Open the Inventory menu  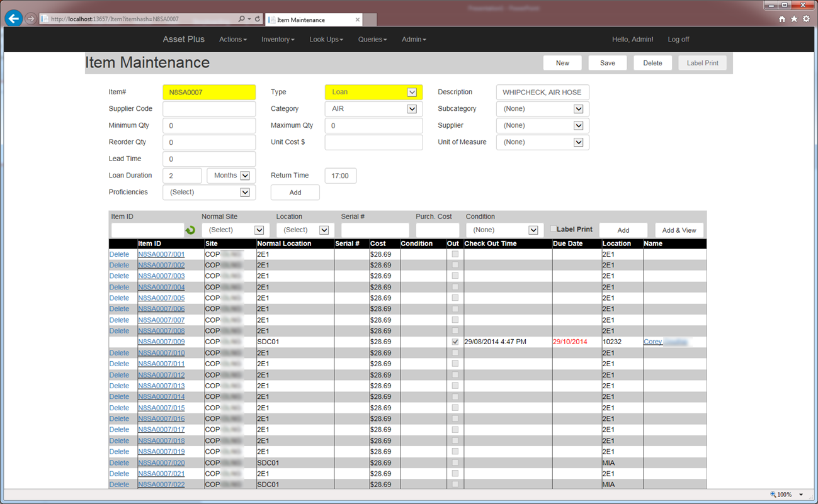[x=278, y=39]
